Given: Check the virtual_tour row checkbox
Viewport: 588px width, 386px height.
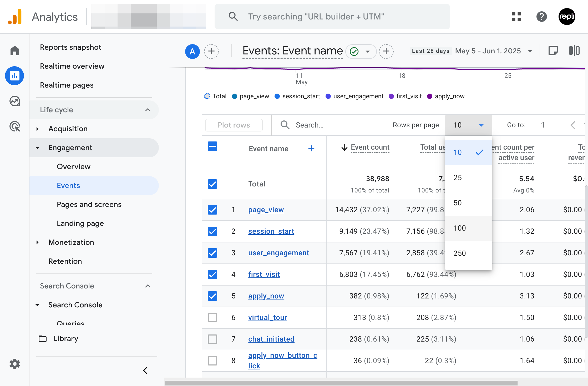Looking at the screenshot, I should pyautogui.click(x=212, y=318).
